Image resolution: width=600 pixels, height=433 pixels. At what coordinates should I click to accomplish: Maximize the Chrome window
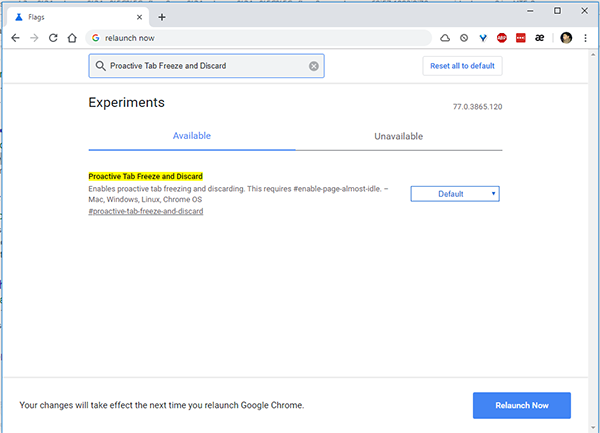(x=558, y=11)
